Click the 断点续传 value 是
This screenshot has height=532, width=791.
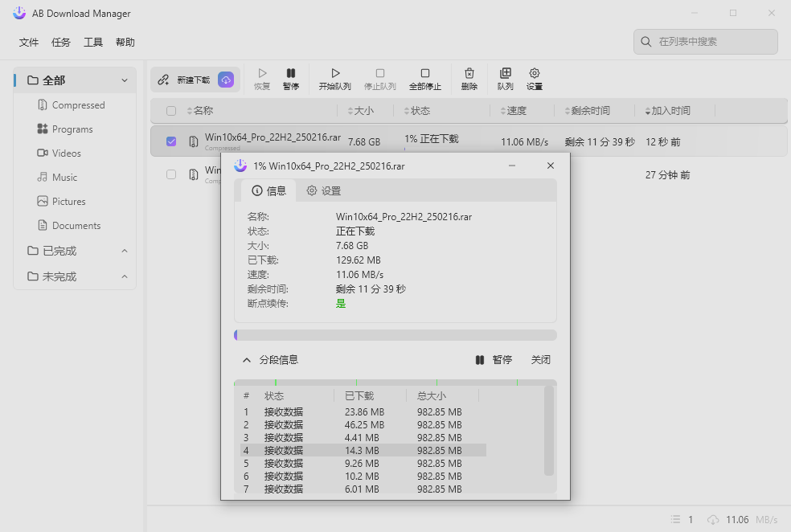click(341, 304)
